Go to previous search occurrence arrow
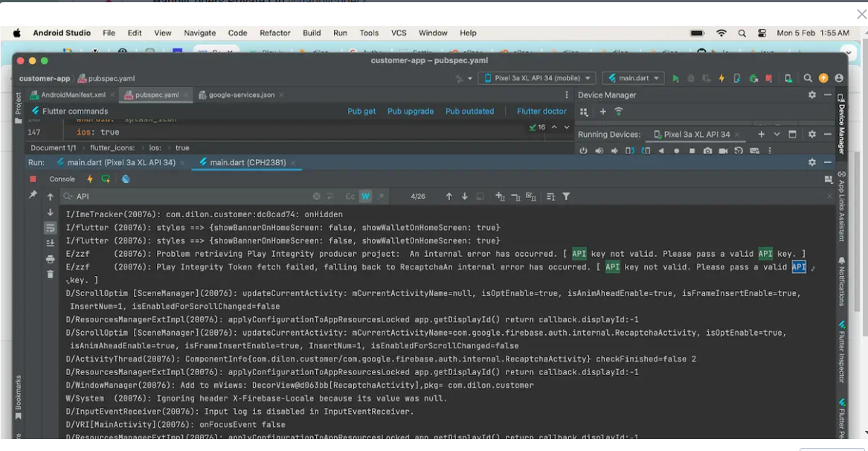 [x=449, y=196]
